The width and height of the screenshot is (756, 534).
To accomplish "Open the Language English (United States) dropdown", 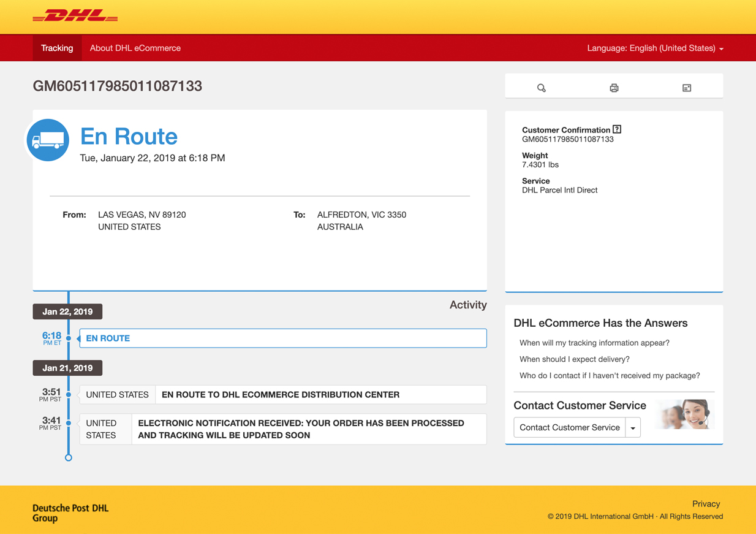I will coord(655,48).
